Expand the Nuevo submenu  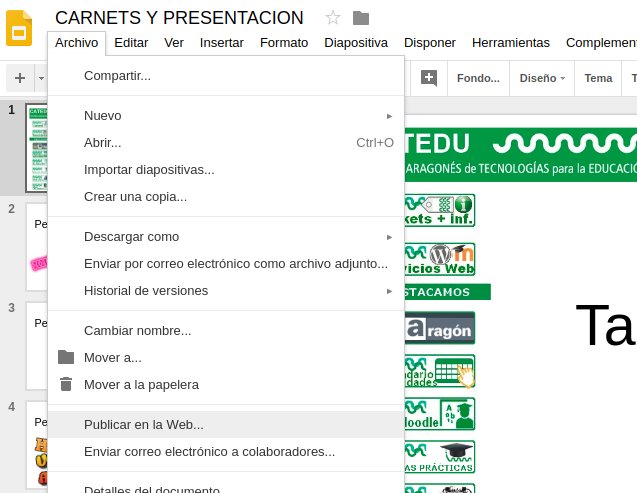tap(226, 116)
